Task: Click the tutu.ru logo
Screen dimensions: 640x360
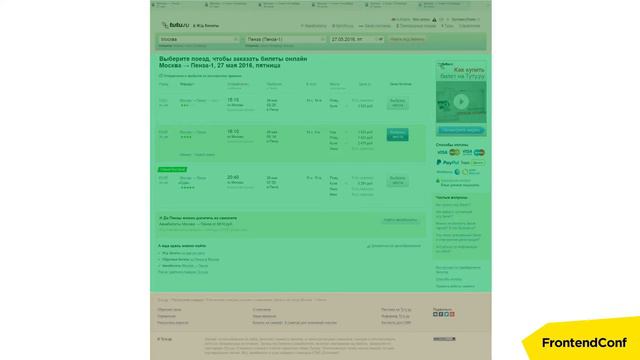Action: point(176,25)
